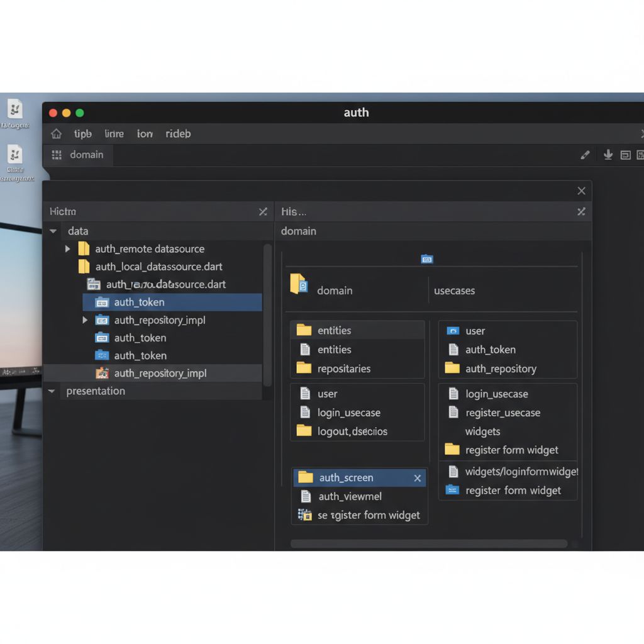Screen dimensions: 644x644
Task: Click the top desktop file icon
Action: coord(15,109)
